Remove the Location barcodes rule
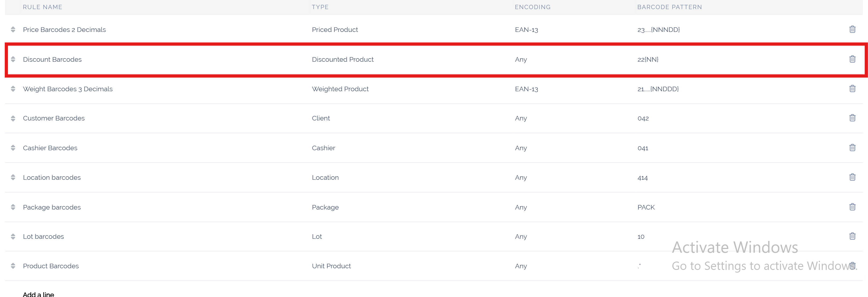868x297 pixels. coord(852,177)
